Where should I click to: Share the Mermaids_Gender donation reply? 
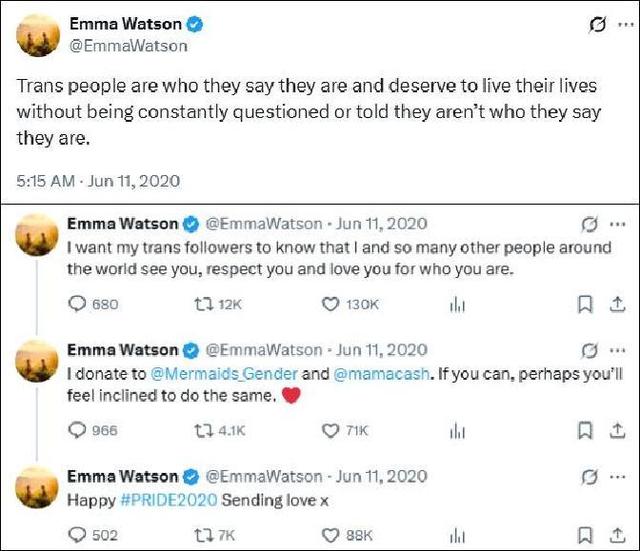617,431
